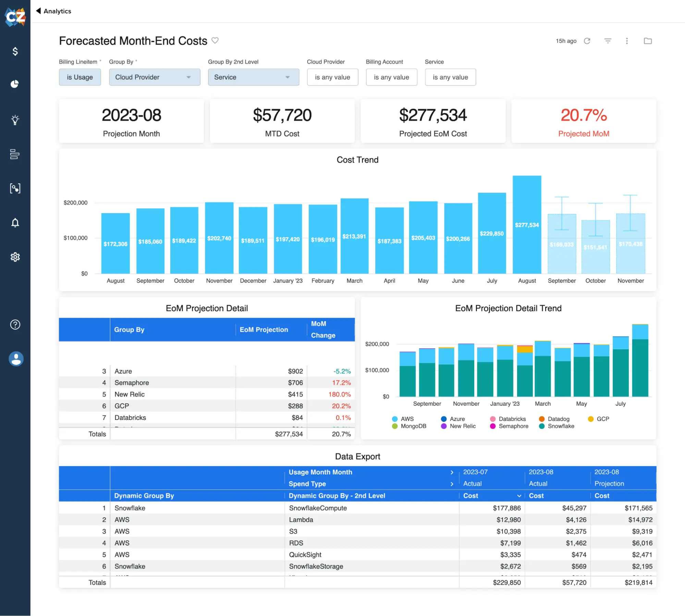Open the gear settings sidebar icon
The width and height of the screenshot is (685, 616).
pyautogui.click(x=15, y=257)
